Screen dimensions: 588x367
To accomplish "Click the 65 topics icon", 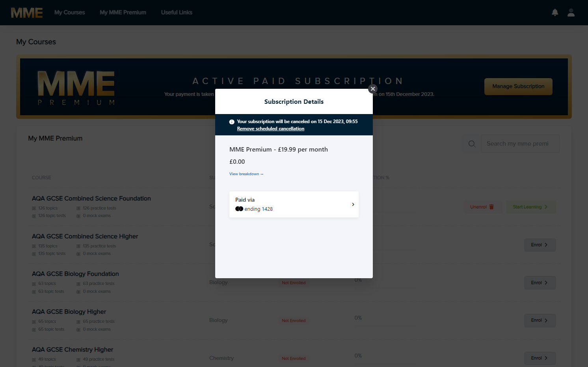I will pos(34,322).
